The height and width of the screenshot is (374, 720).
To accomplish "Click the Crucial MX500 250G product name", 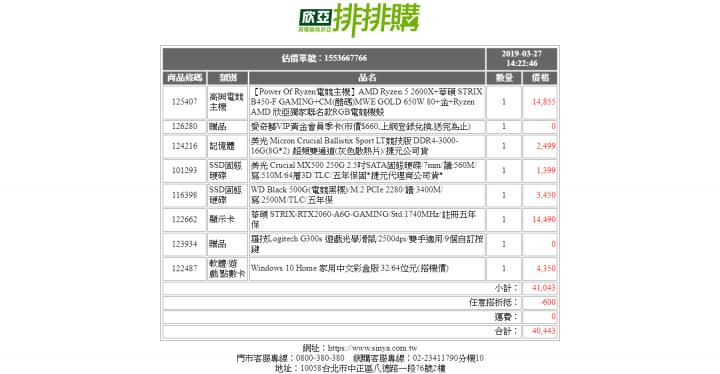I will [364, 170].
